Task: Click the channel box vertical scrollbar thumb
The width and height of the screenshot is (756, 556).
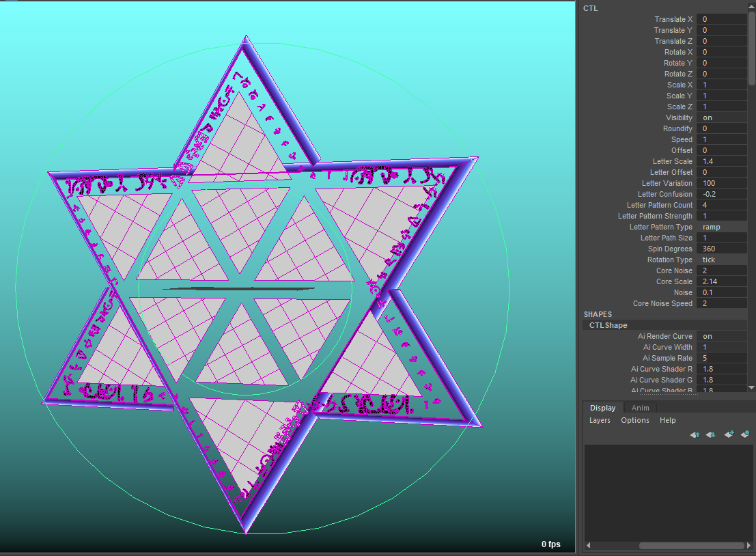Action: (x=752, y=48)
